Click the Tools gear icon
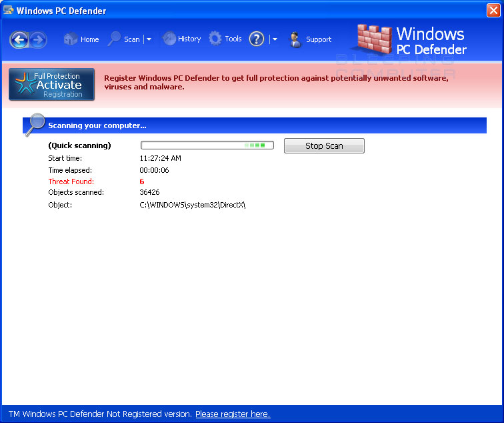 tap(215, 39)
